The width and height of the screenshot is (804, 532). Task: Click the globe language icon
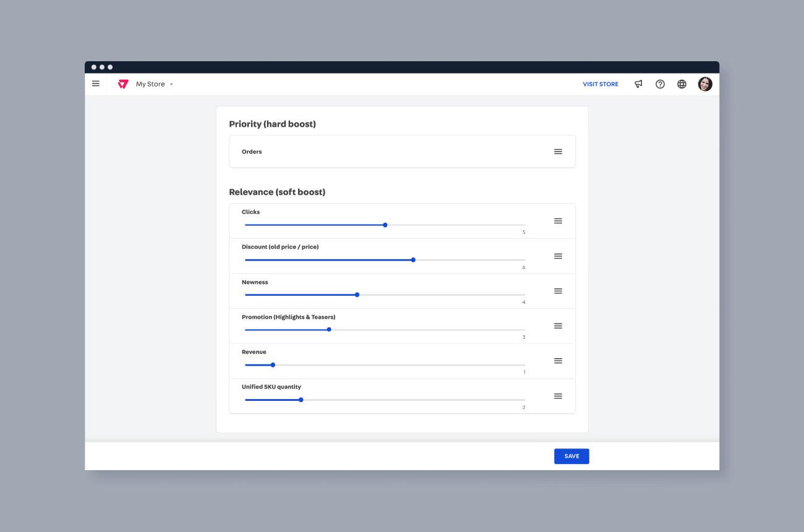tap(680, 84)
